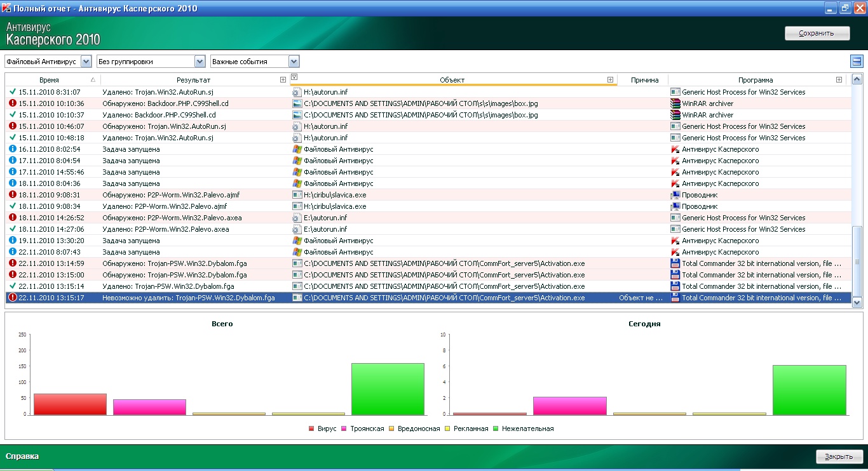This screenshot has width=868, height=471.
Task: Open the Справка help link
Action: [22, 456]
